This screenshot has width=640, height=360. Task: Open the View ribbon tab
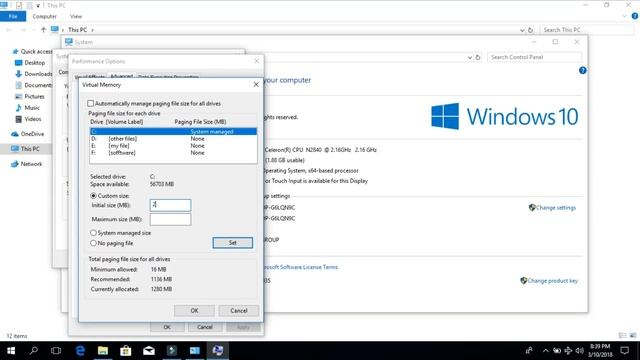[76, 16]
